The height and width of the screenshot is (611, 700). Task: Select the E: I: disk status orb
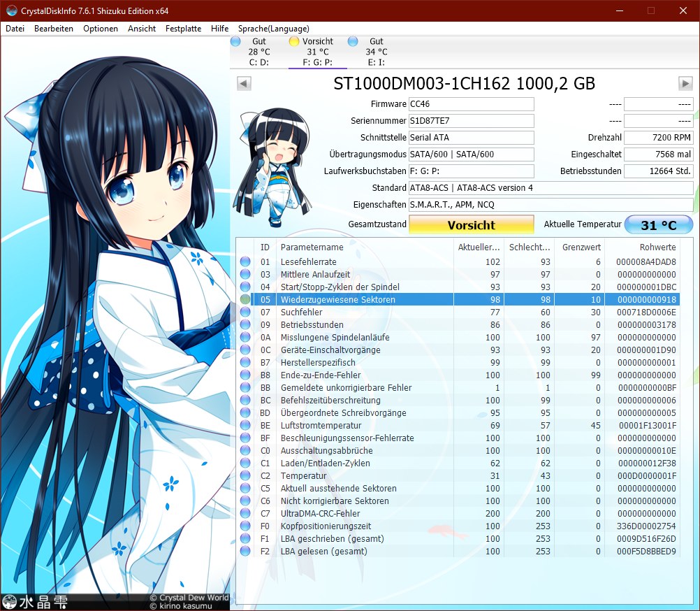click(353, 41)
